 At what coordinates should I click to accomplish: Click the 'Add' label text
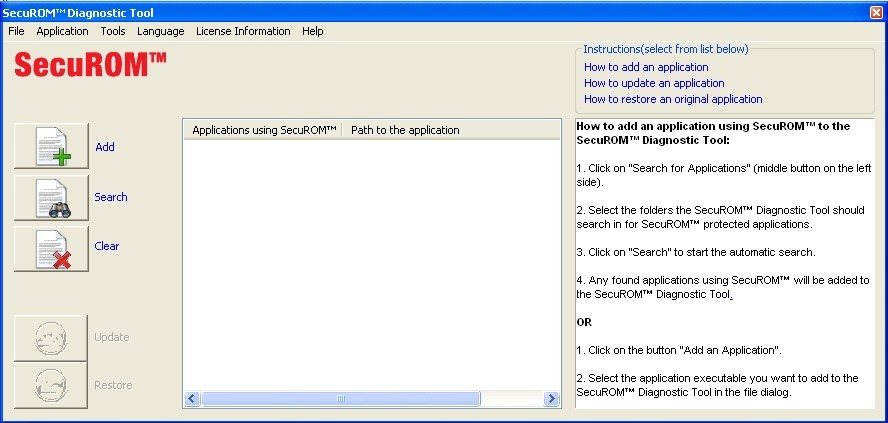click(105, 147)
